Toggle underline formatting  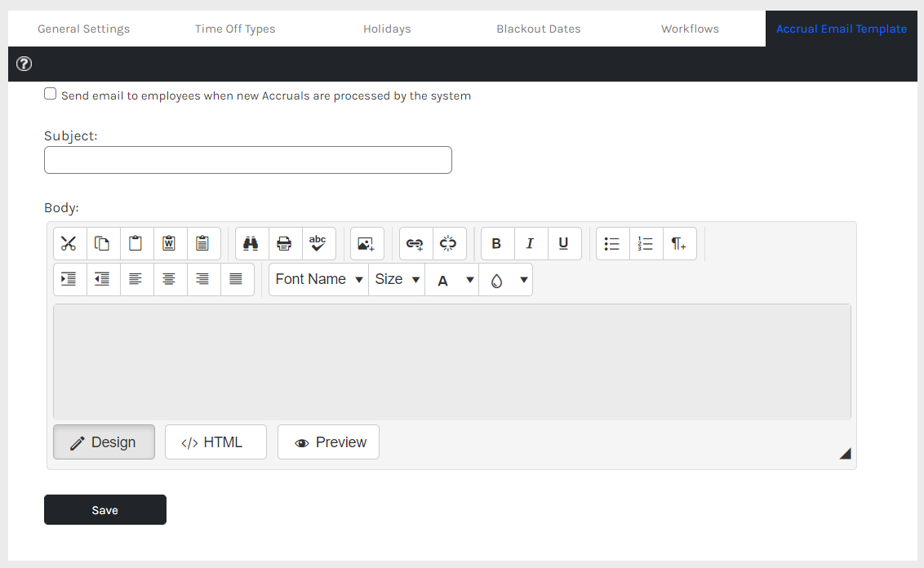tap(564, 243)
